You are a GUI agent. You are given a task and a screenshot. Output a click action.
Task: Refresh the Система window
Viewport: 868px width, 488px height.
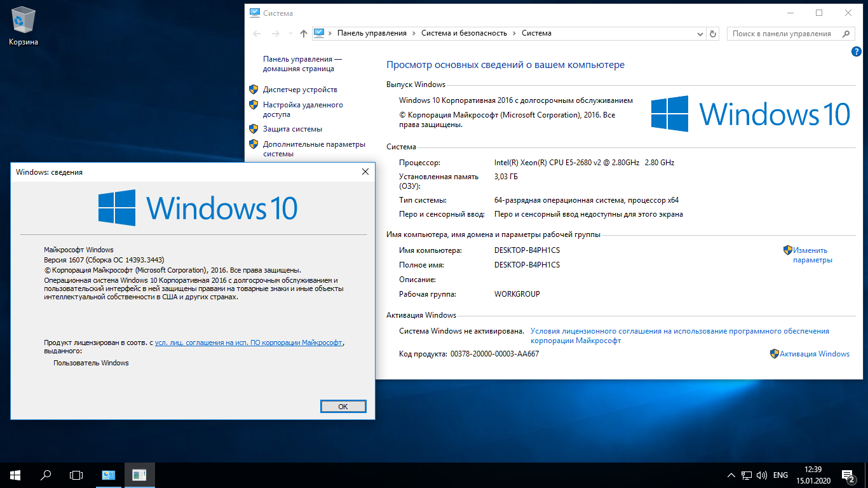[x=713, y=34]
